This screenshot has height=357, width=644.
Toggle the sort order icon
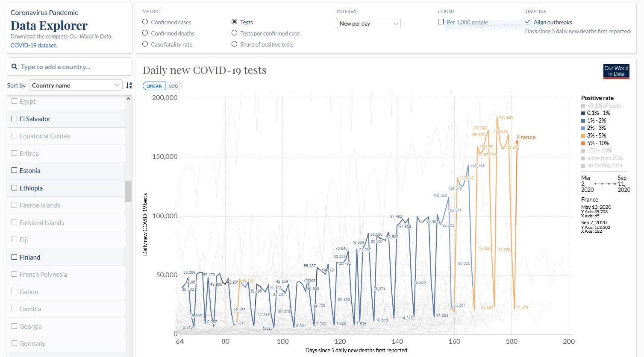pyautogui.click(x=129, y=85)
